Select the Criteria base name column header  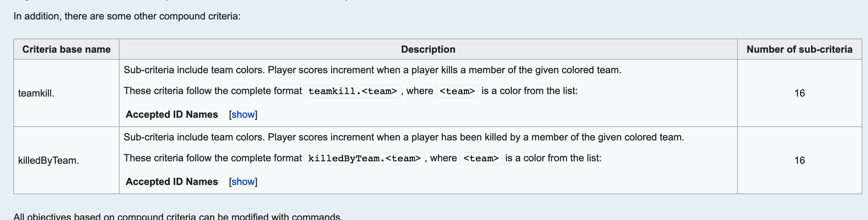point(66,49)
